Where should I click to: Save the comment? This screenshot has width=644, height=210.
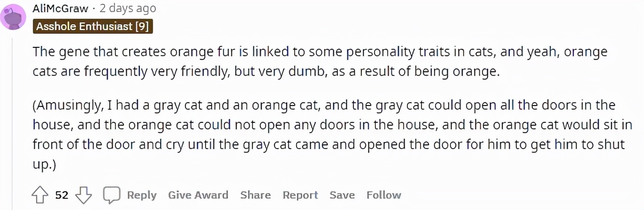click(x=342, y=195)
